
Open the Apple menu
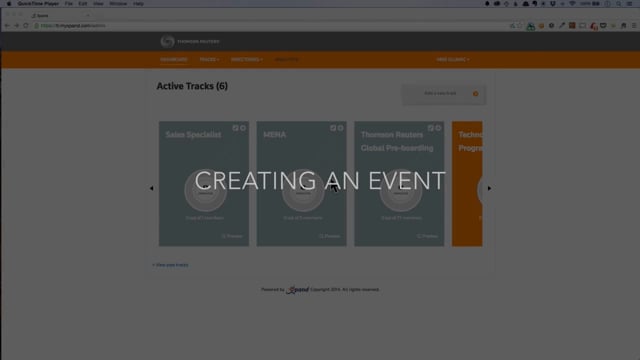[x=9, y=4]
